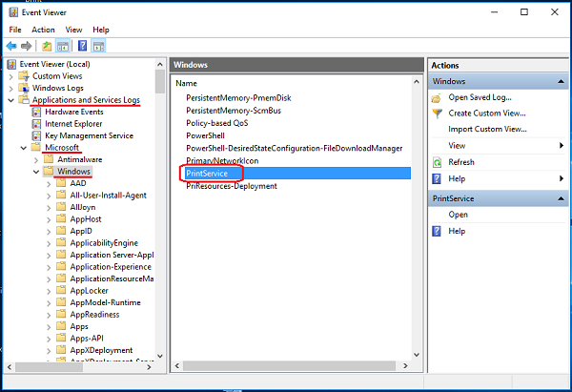The height and width of the screenshot is (392, 572).
Task: Click the Up one level folder icon
Action: click(x=47, y=46)
